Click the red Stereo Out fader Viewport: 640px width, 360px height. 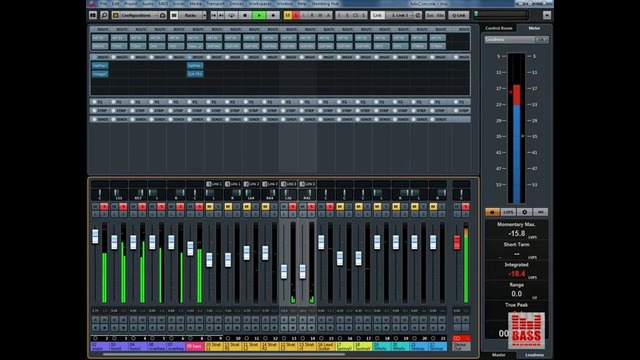tap(457, 242)
